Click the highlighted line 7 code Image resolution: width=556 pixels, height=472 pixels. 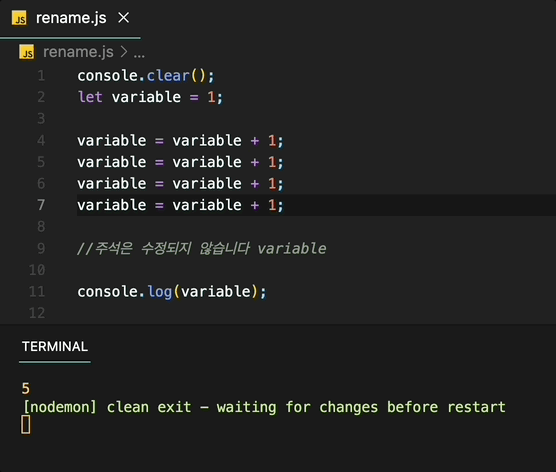click(180, 205)
